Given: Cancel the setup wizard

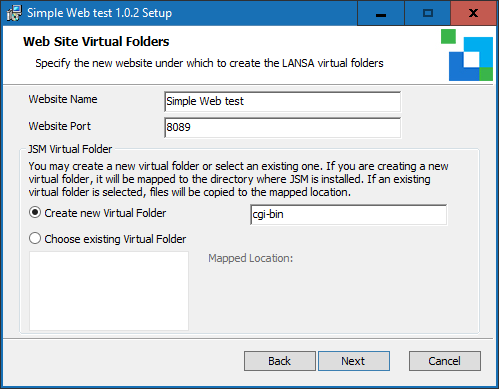Looking at the screenshot, I should click(445, 361).
